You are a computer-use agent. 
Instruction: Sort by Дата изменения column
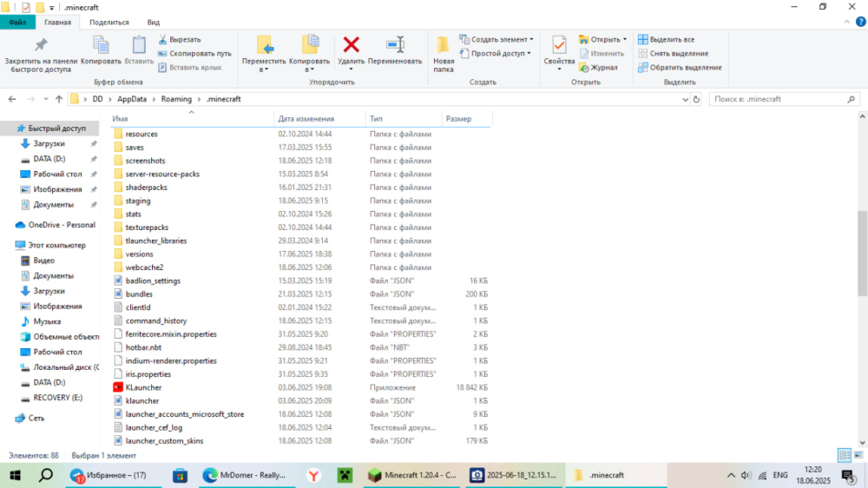(x=320, y=119)
